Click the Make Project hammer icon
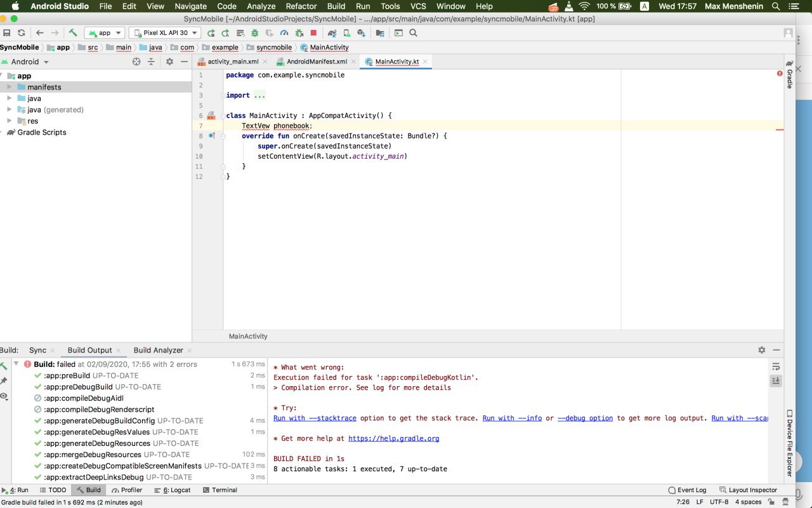The width and height of the screenshot is (812, 508). coord(73,33)
